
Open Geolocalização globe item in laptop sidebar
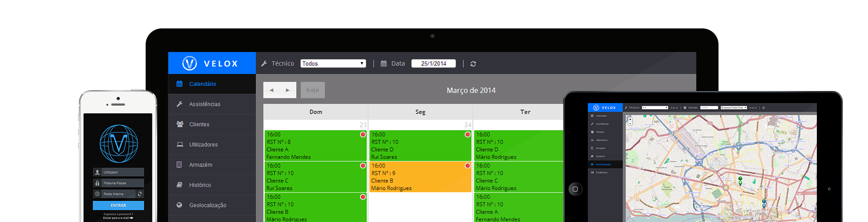[x=212, y=205]
